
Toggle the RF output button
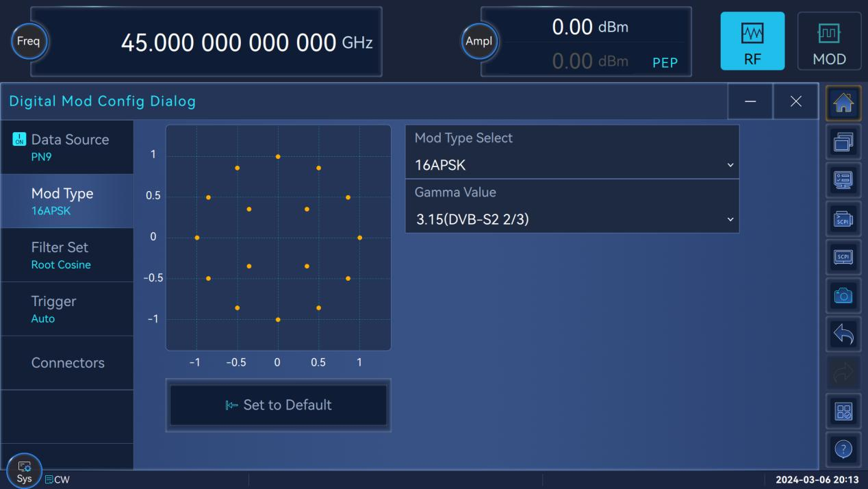(752, 41)
